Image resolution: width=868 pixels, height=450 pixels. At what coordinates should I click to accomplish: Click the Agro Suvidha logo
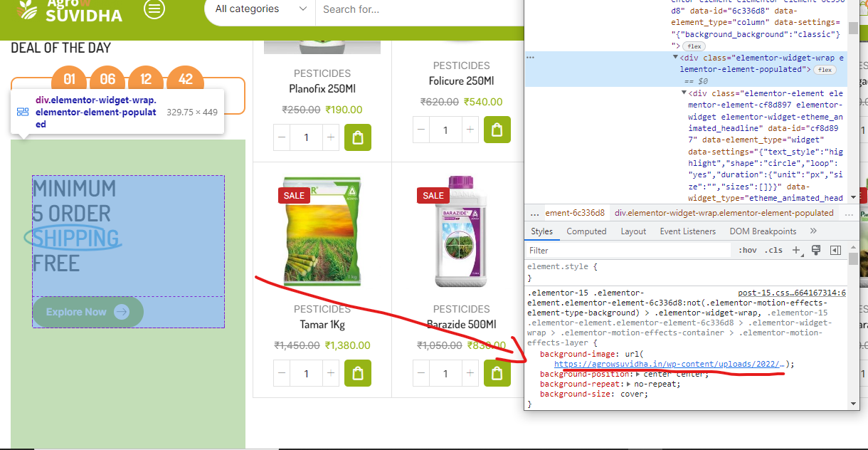(70, 10)
